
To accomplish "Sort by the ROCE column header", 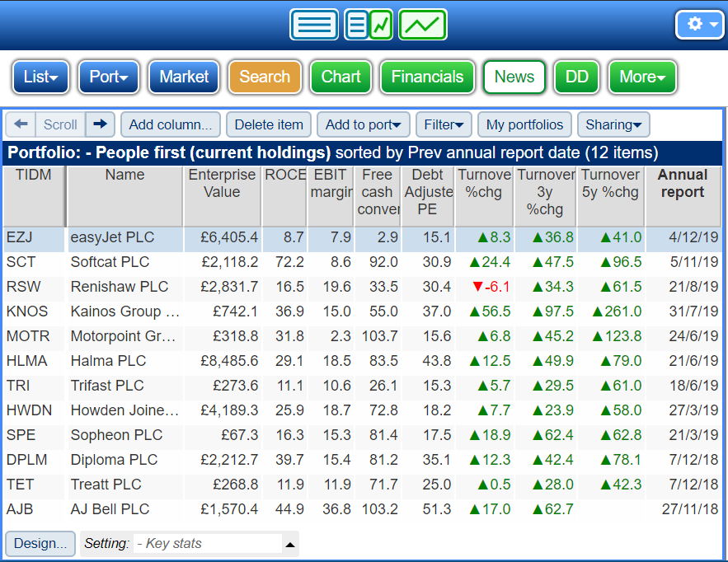I will (284, 196).
